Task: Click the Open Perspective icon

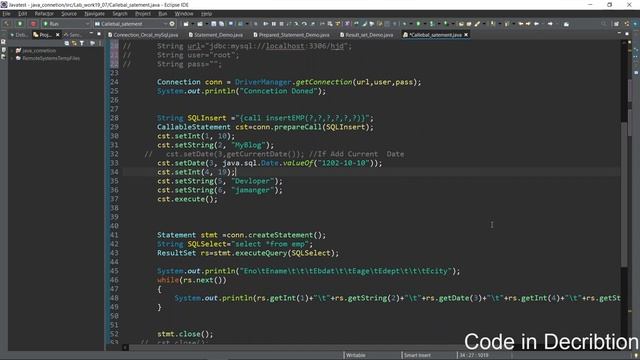Action: click(616, 24)
